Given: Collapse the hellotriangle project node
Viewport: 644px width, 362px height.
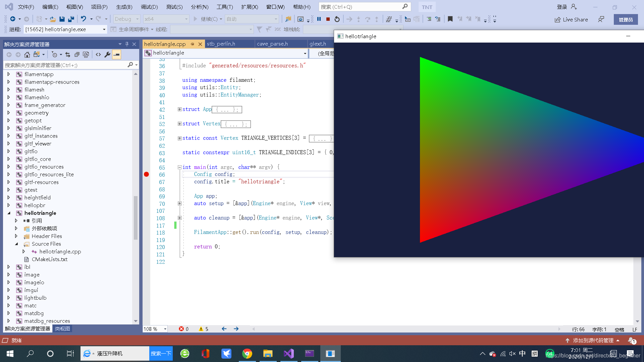Looking at the screenshot, I should point(9,213).
